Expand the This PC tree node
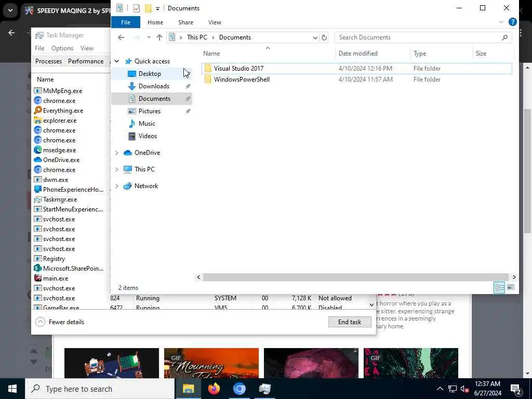532x399 pixels. click(117, 169)
